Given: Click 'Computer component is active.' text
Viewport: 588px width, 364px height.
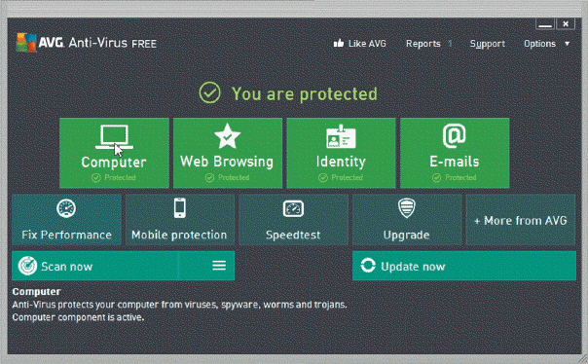Looking at the screenshot, I should pyautogui.click(x=78, y=317).
